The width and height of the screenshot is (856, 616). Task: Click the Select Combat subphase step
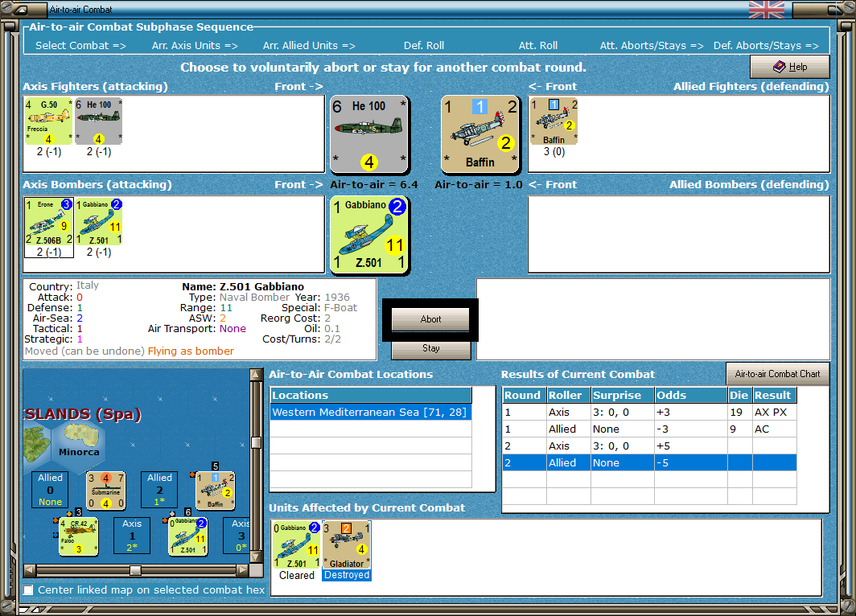pos(80,46)
